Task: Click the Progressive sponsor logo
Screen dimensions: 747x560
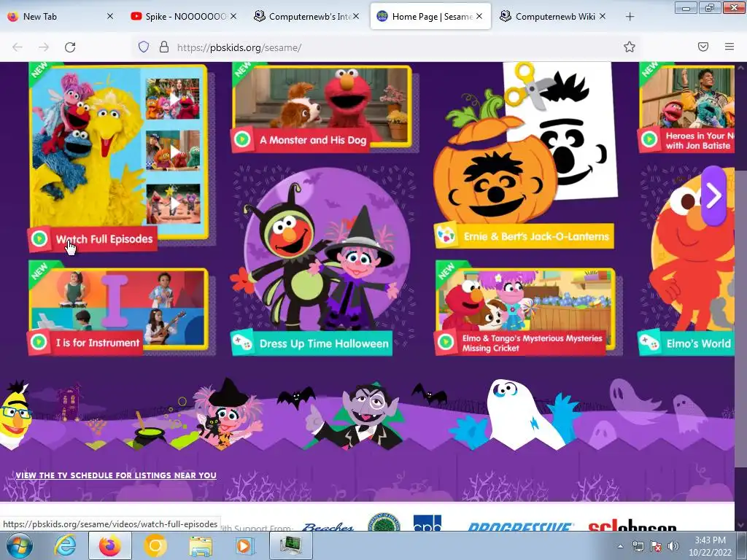Action: click(x=520, y=526)
